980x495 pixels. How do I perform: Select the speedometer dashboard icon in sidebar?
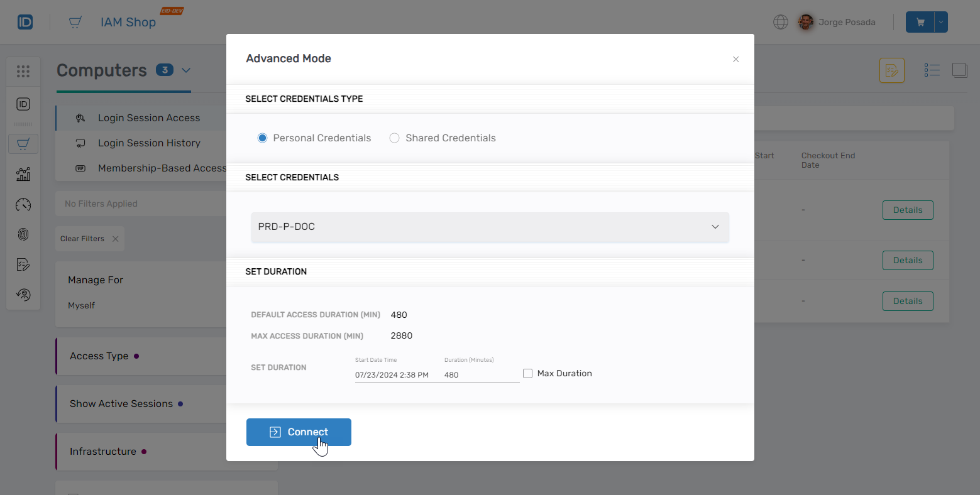[x=23, y=205]
